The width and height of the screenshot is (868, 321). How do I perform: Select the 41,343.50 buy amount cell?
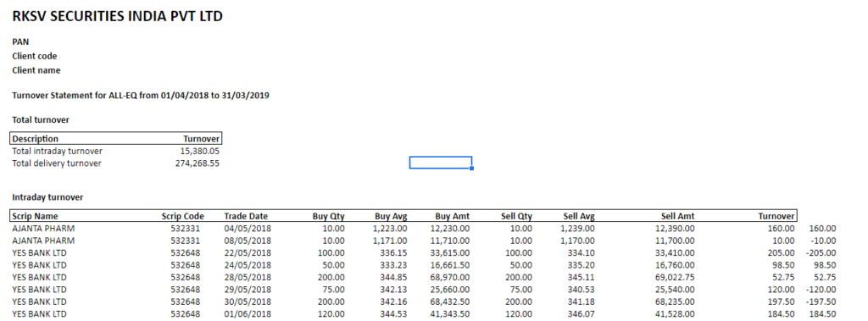coord(450,315)
